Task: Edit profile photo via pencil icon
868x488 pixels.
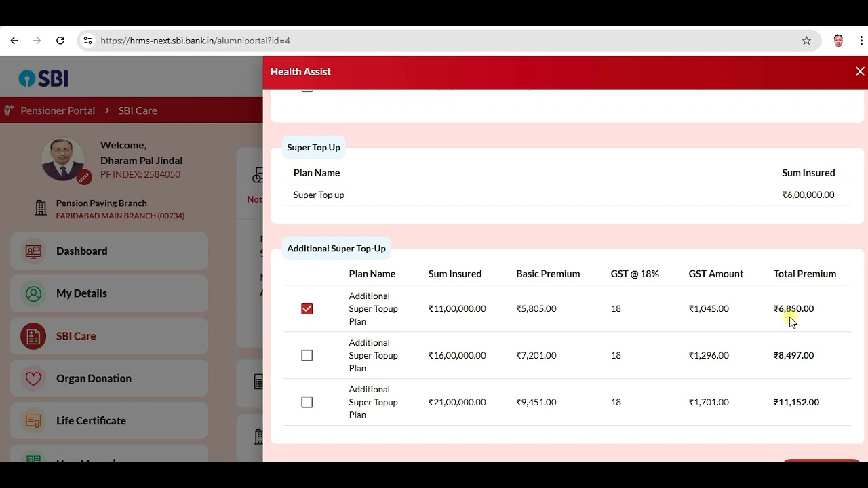Action: tap(84, 178)
